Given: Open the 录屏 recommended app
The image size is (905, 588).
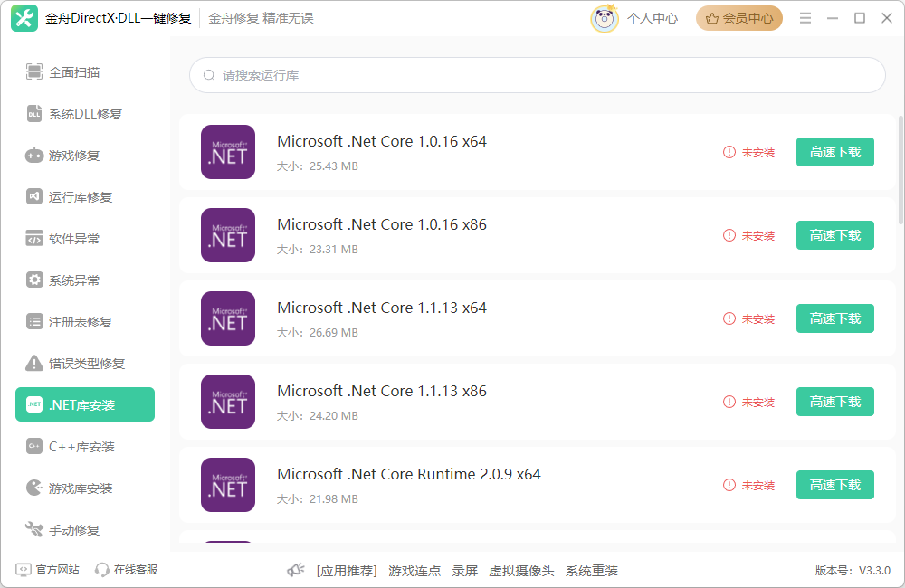Looking at the screenshot, I should point(464,571).
